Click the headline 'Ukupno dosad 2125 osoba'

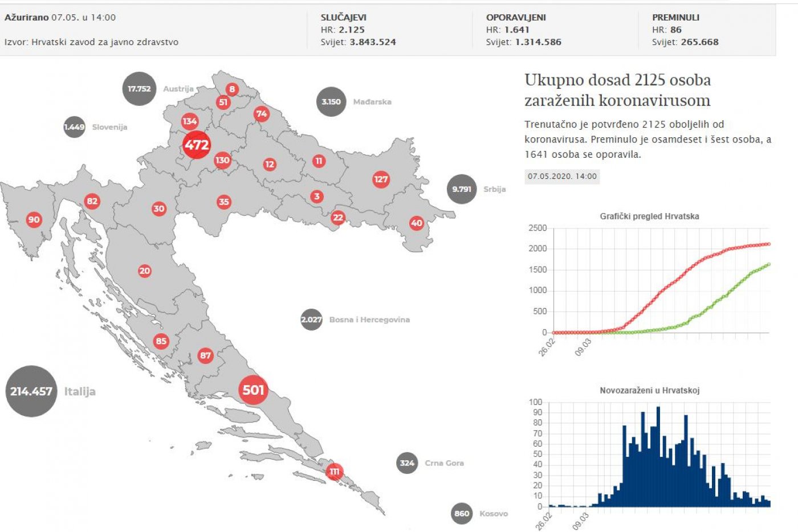[618, 80]
